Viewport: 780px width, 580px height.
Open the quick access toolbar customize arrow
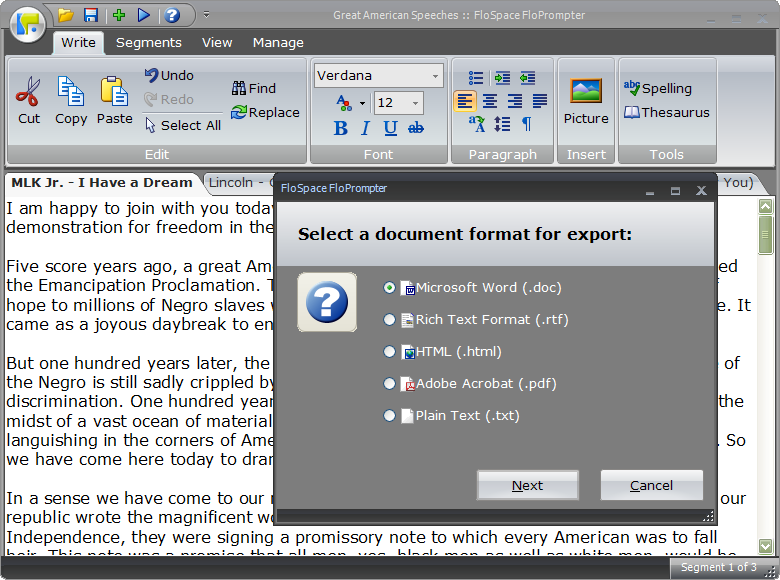(x=206, y=15)
